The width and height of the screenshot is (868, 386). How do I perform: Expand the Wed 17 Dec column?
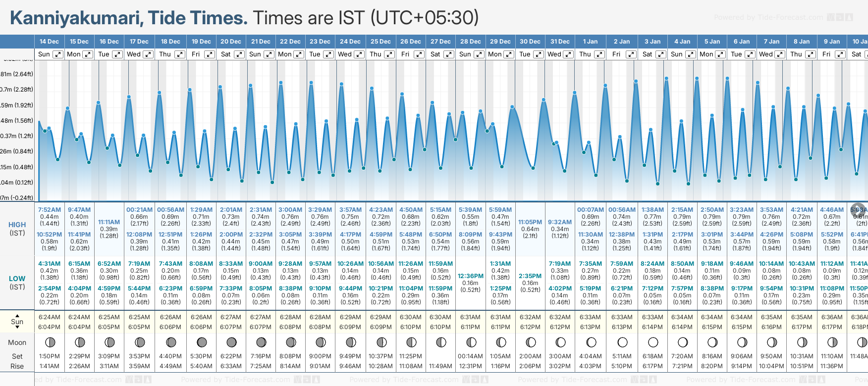coord(148,54)
